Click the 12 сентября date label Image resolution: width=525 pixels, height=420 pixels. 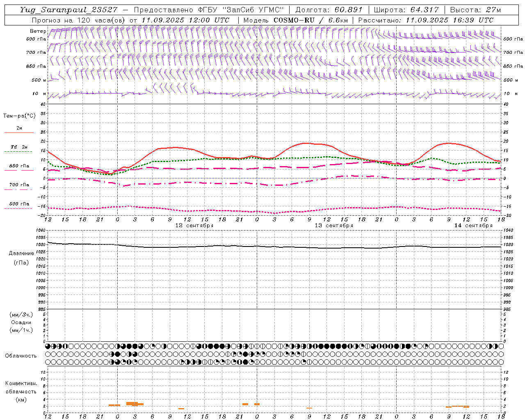click(194, 226)
